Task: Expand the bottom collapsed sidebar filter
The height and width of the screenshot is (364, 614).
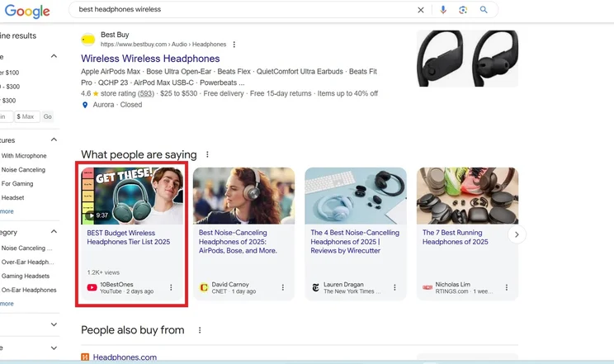Action: click(x=54, y=348)
